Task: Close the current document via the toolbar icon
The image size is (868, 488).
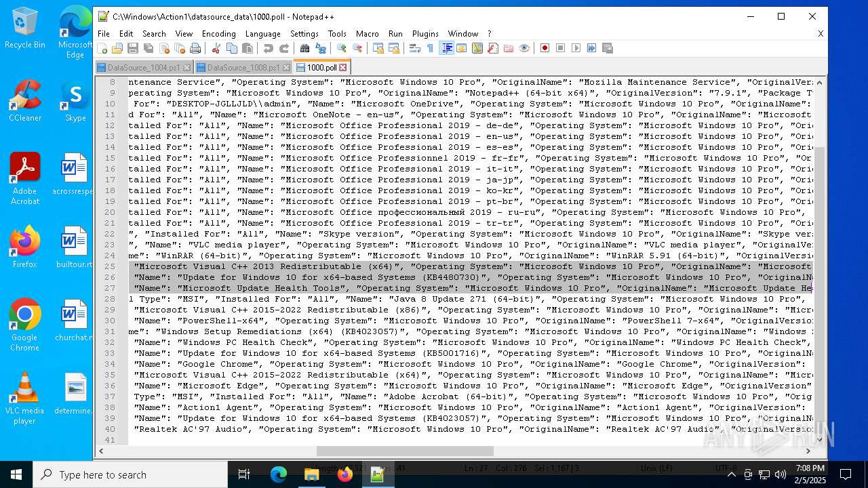Action: click(164, 48)
